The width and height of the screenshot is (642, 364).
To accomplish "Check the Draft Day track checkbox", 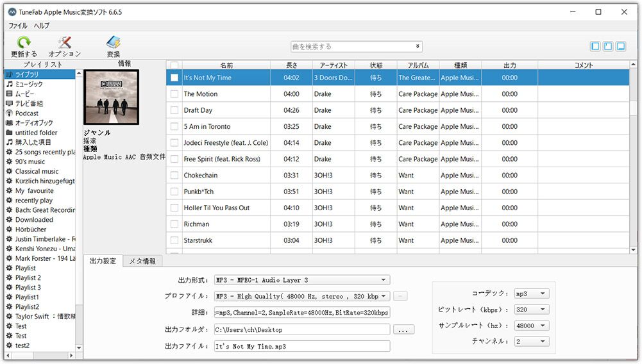I will coord(174,110).
